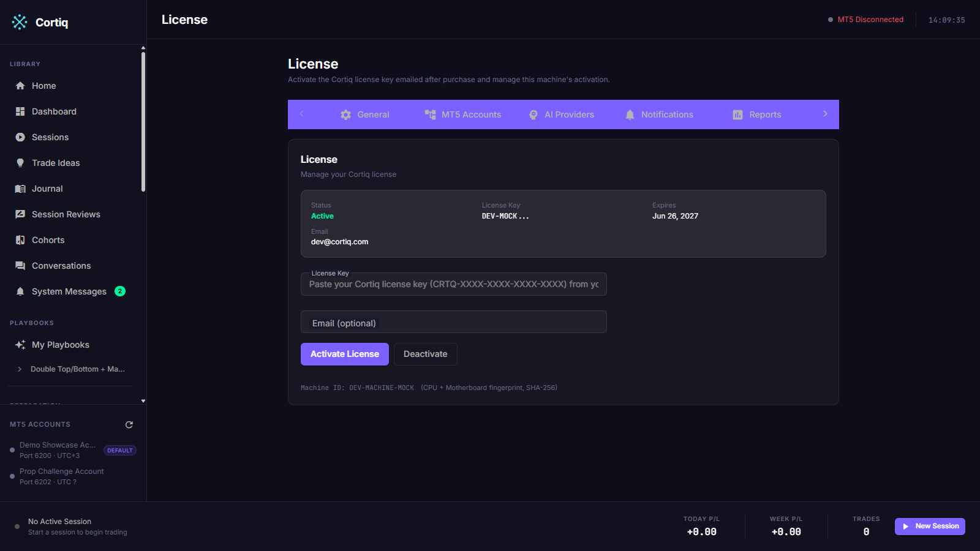The image size is (980, 551).
Task: Switch to the Reports tab
Action: tap(756, 114)
